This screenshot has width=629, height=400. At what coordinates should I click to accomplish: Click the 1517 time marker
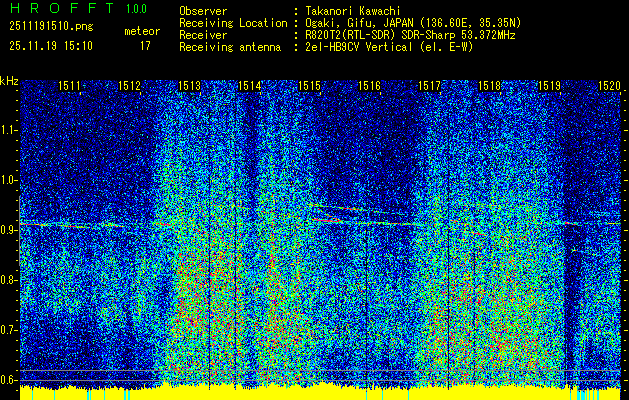[x=429, y=86]
